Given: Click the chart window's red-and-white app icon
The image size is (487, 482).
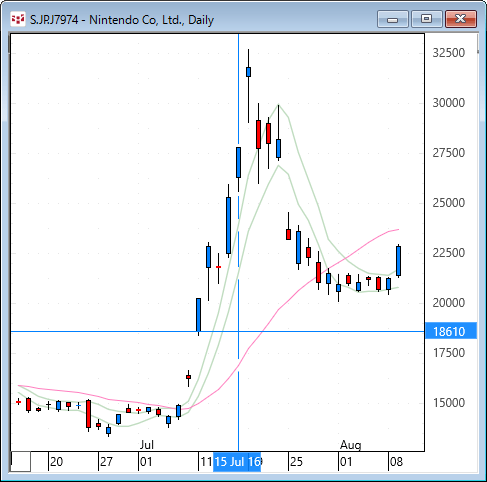Looking at the screenshot, I should [x=18, y=20].
